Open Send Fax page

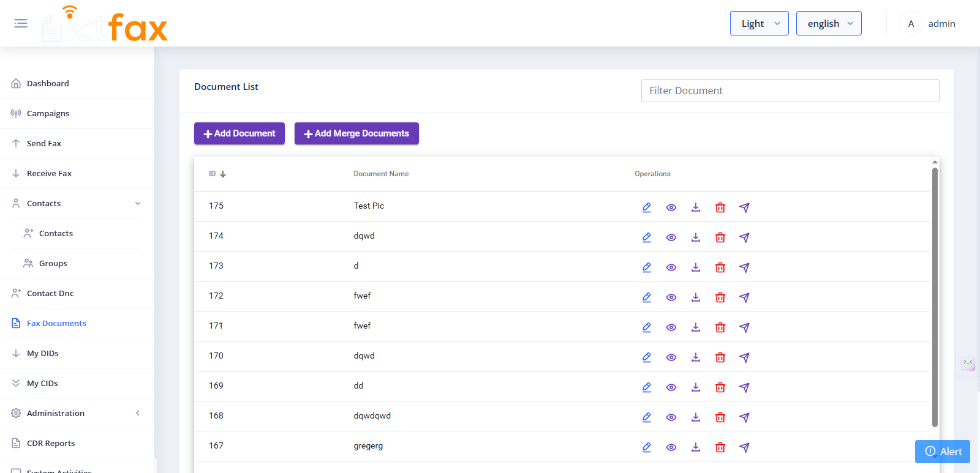pos(77,143)
